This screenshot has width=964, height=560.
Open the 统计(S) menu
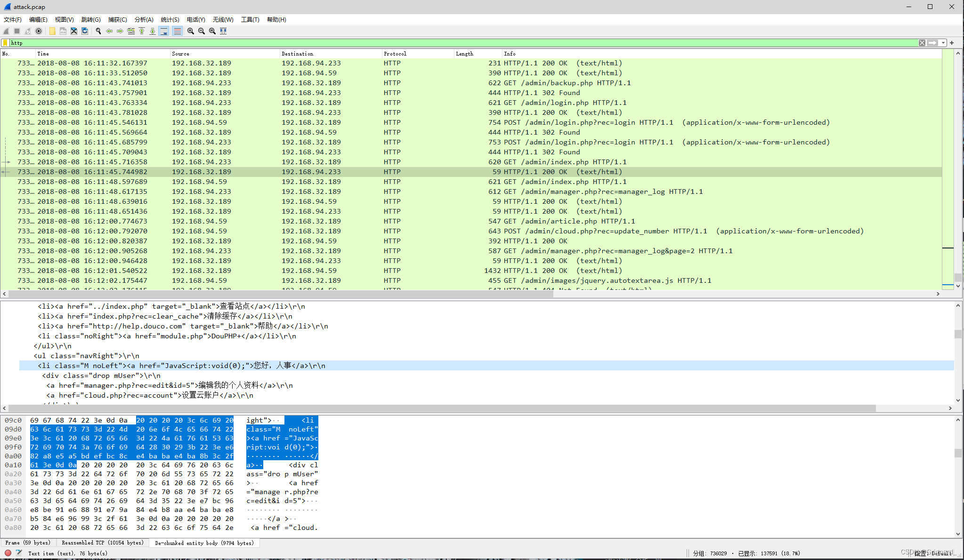click(x=170, y=19)
